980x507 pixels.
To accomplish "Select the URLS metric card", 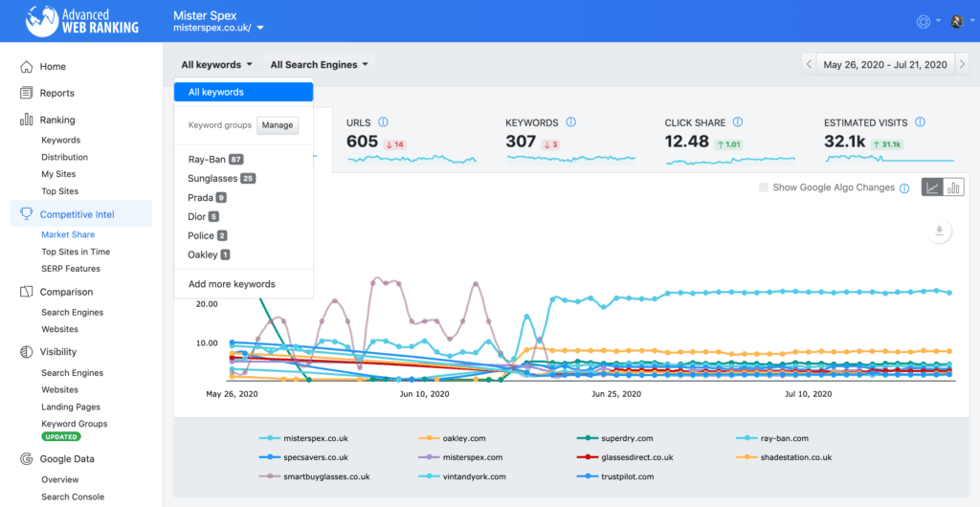I will [x=412, y=140].
